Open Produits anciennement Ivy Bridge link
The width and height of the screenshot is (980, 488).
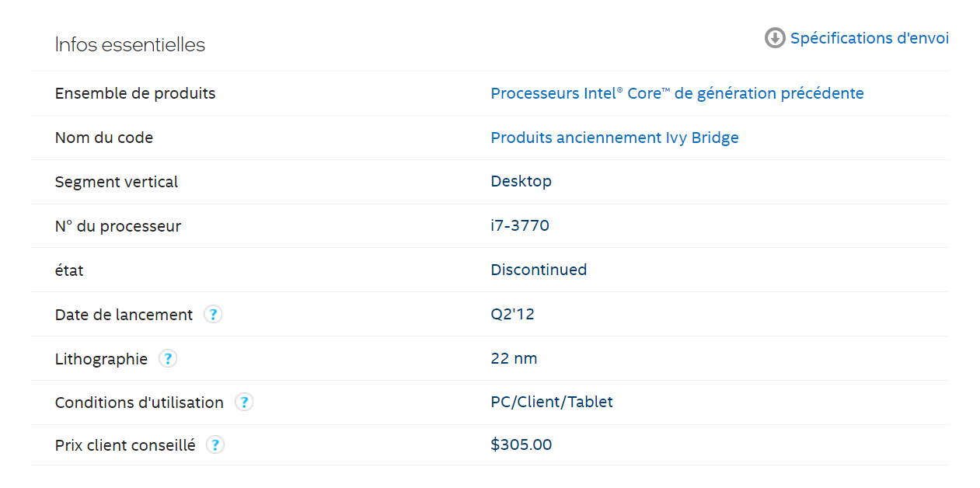tap(615, 138)
